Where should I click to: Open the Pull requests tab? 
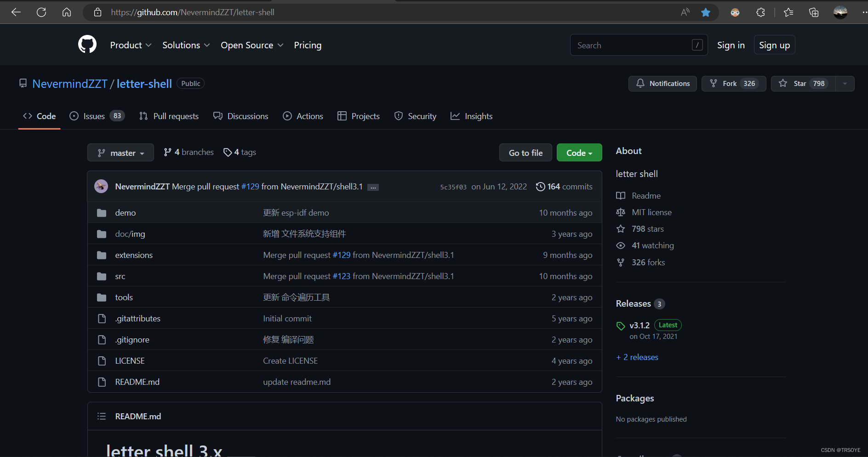pos(169,116)
